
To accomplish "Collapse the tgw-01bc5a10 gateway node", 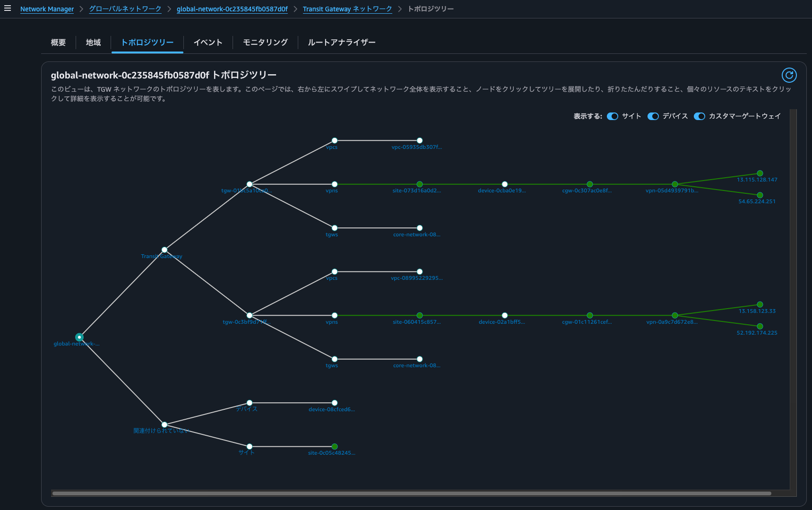I will 250,184.
